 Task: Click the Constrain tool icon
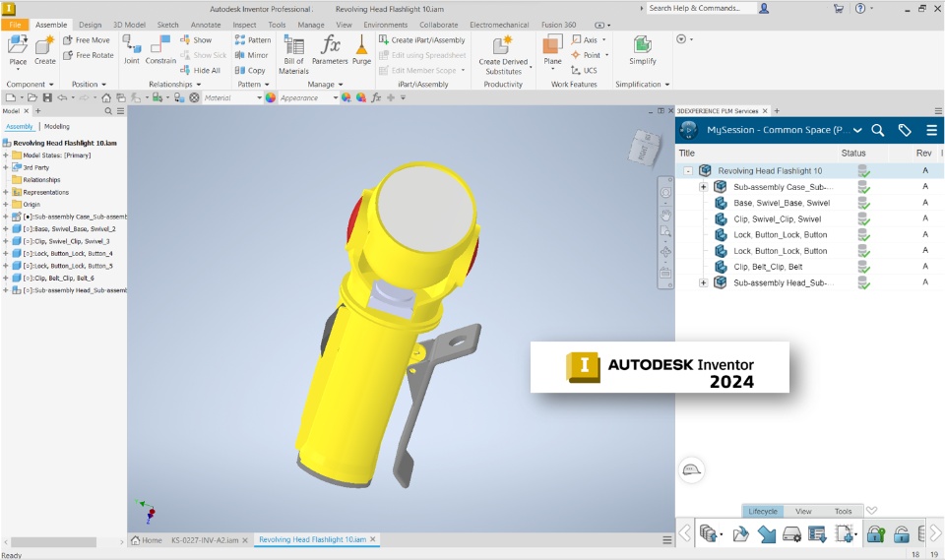click(160, 44)
